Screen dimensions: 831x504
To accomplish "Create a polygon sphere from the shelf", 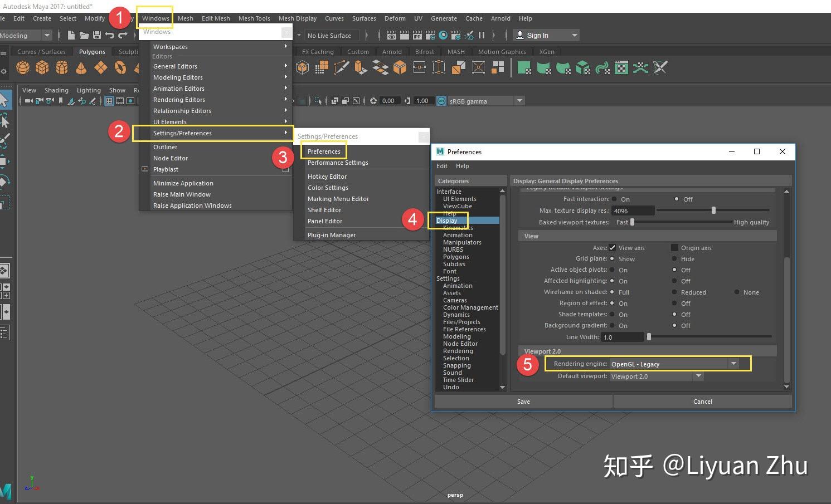I will 23,68.
